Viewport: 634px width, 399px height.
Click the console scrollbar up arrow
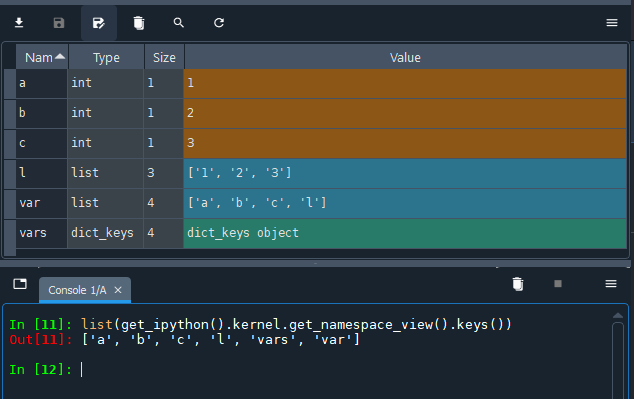(x=617, y=315)
